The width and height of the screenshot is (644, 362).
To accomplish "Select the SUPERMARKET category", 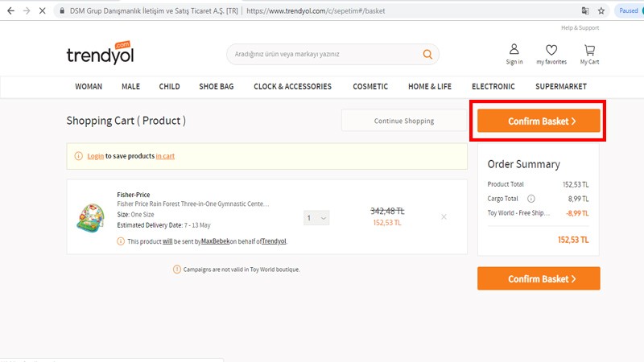I will [561, 87].
